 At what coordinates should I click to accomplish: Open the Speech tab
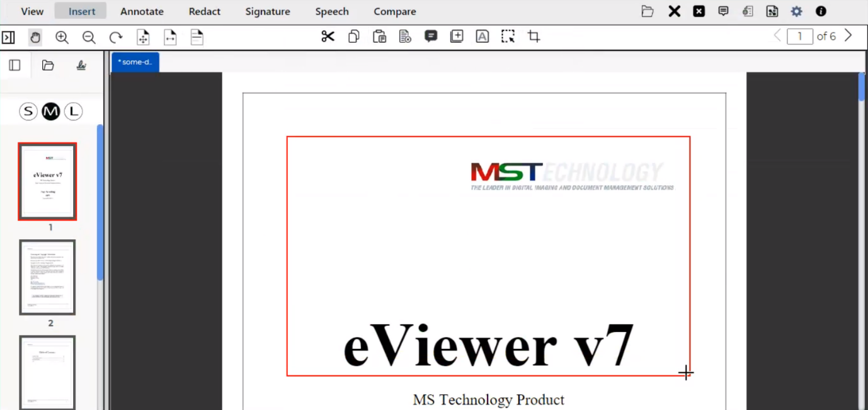click(332, 11)
